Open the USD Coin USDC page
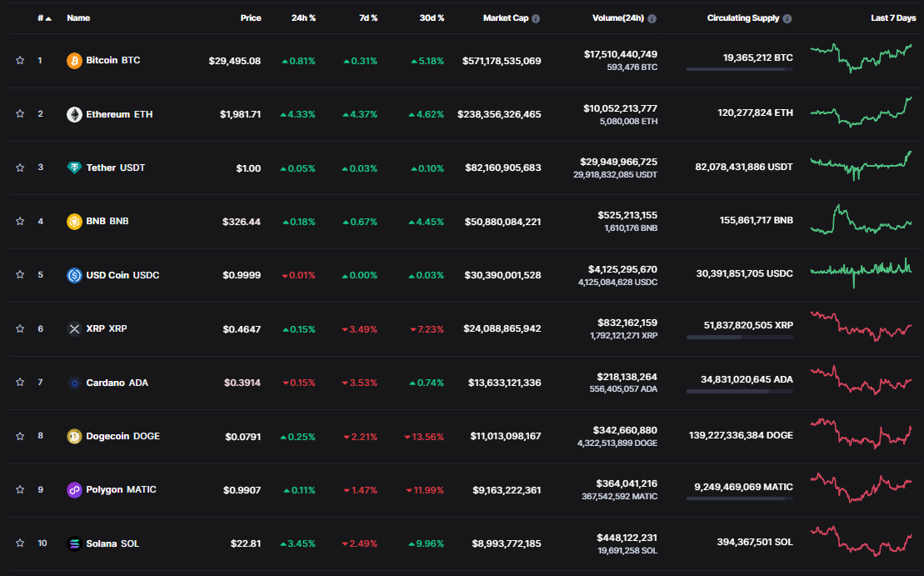This screenshot has height=576, width=924. [x=122, y=275]
